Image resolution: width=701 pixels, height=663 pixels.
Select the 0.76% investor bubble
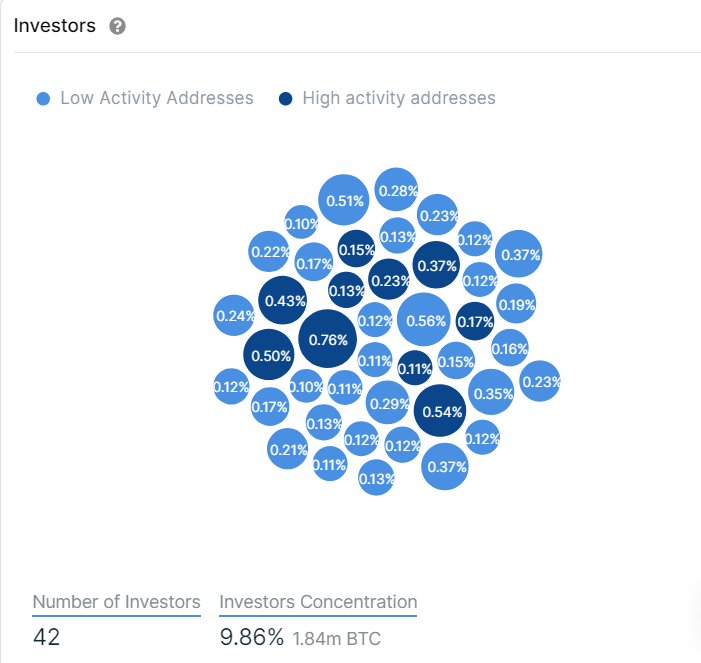point(327,340)
